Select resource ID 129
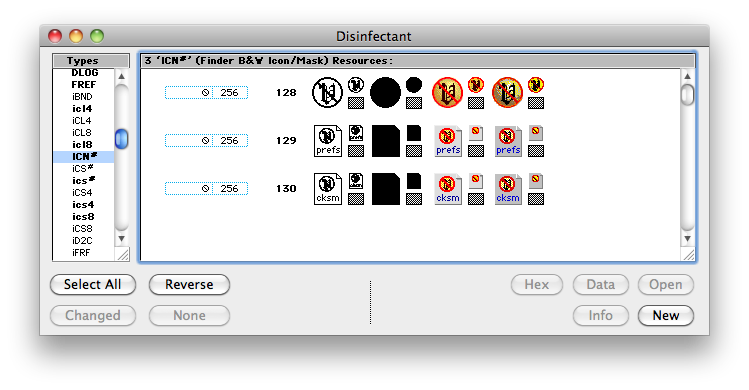Image resolution: width=749 pixels, height=390 pixels. [286, 141]
